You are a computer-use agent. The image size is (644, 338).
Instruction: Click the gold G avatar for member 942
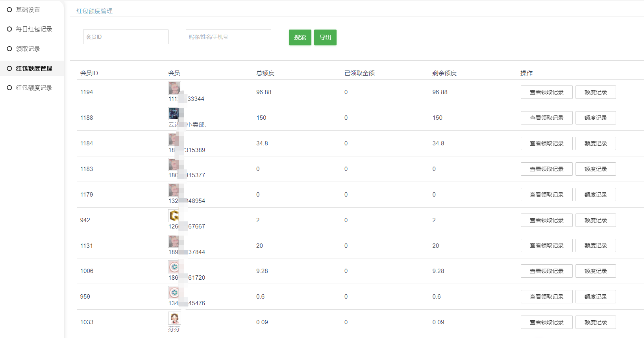(174, 215)
